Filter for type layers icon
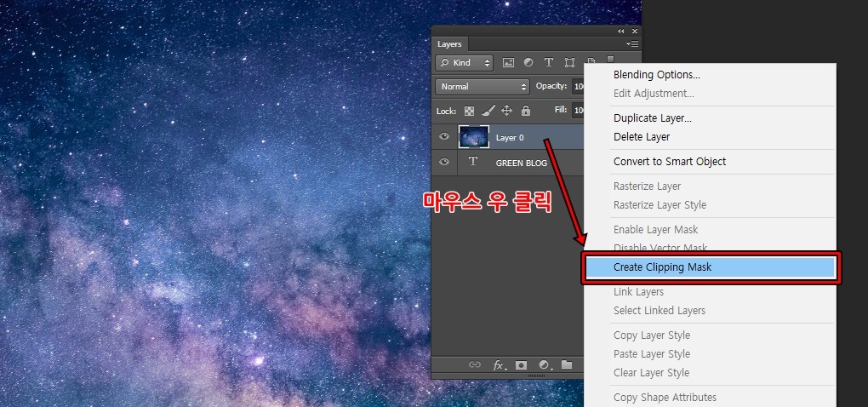The height and width of the screenshot is (407, 868). 549,62
